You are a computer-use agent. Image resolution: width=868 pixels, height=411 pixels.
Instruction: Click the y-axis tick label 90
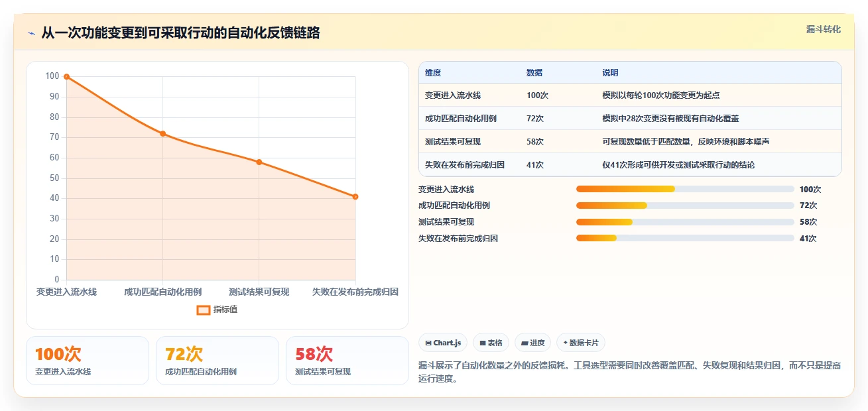[53, 97]
